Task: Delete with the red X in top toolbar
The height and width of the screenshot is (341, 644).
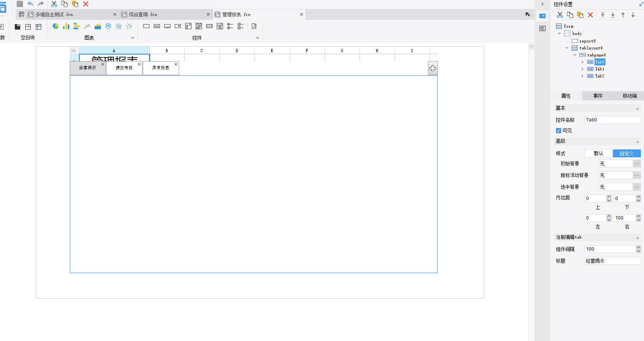Action: point(86,4)
